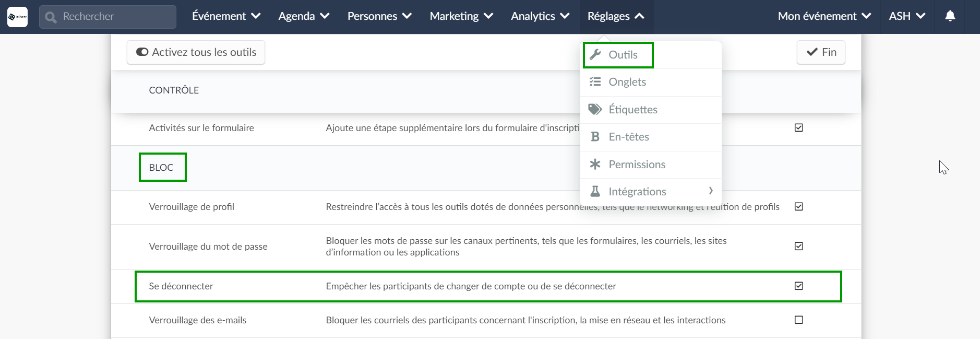Click the tags icon beside Étiquettes

(x=595, y=109)
